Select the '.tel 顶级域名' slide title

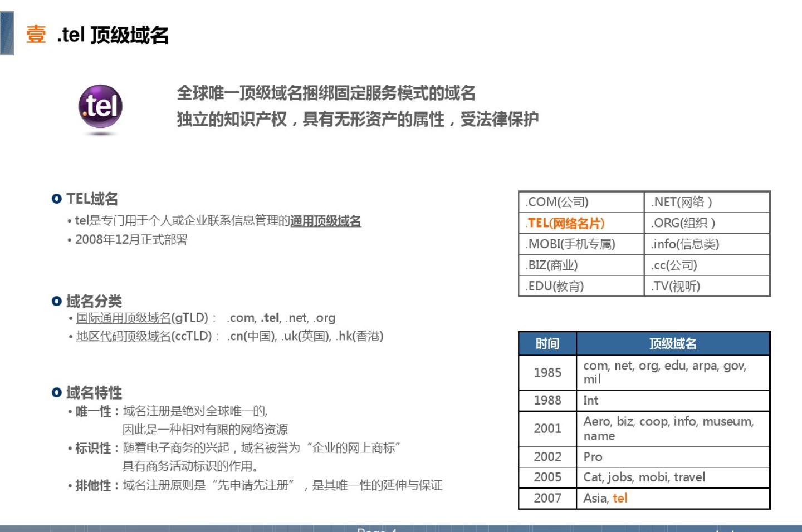point(112,35)
